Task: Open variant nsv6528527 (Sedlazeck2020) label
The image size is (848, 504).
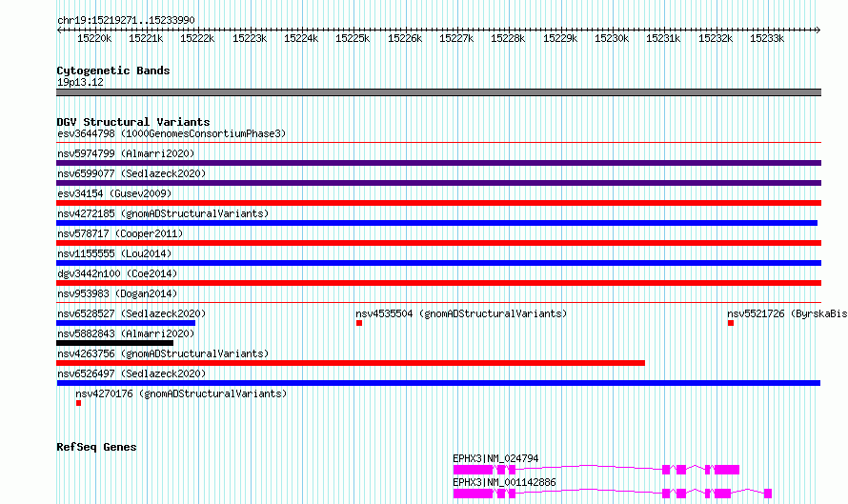Action: coord(131,313)
